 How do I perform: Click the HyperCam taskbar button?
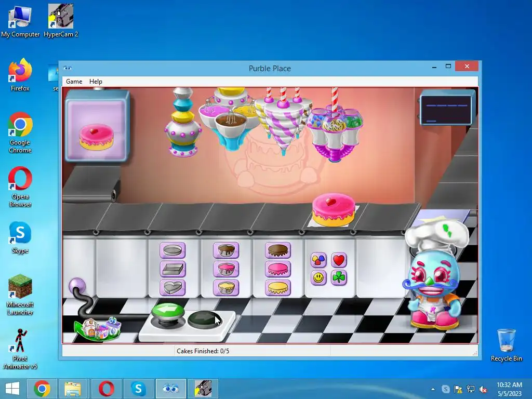[203, 389]
